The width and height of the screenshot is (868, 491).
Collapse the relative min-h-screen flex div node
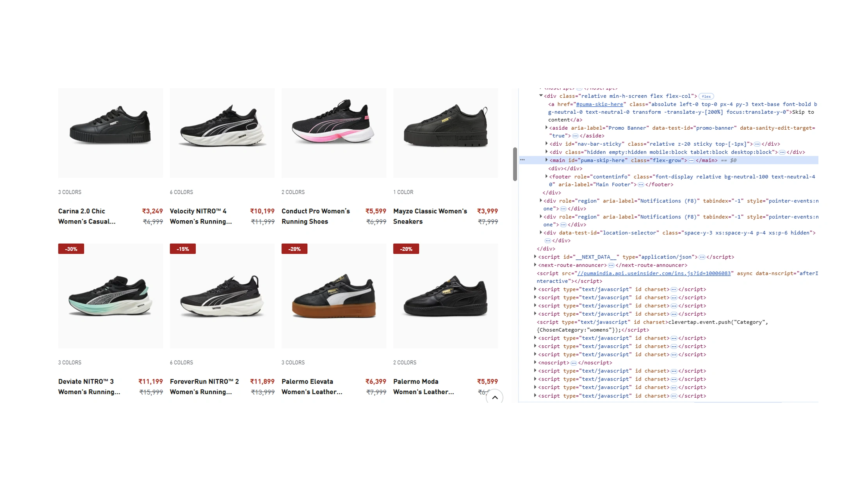[541, 96]
